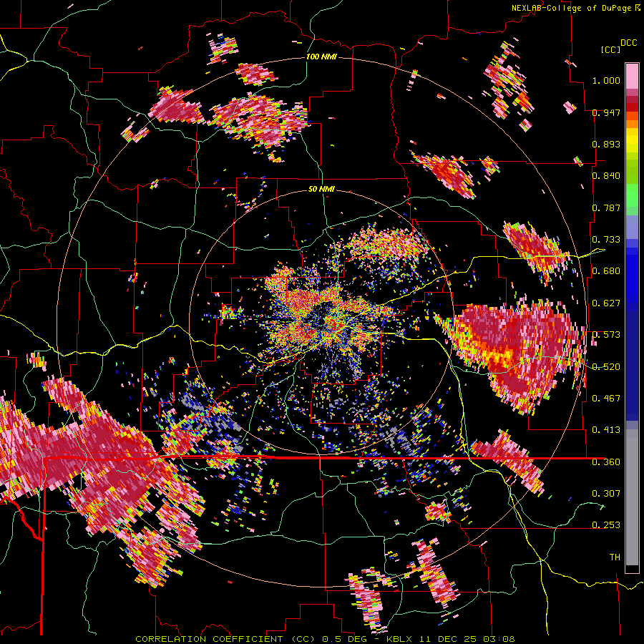644x644 pixels.
Task: Select the 0.947 scale value
Action: (606, 112)
